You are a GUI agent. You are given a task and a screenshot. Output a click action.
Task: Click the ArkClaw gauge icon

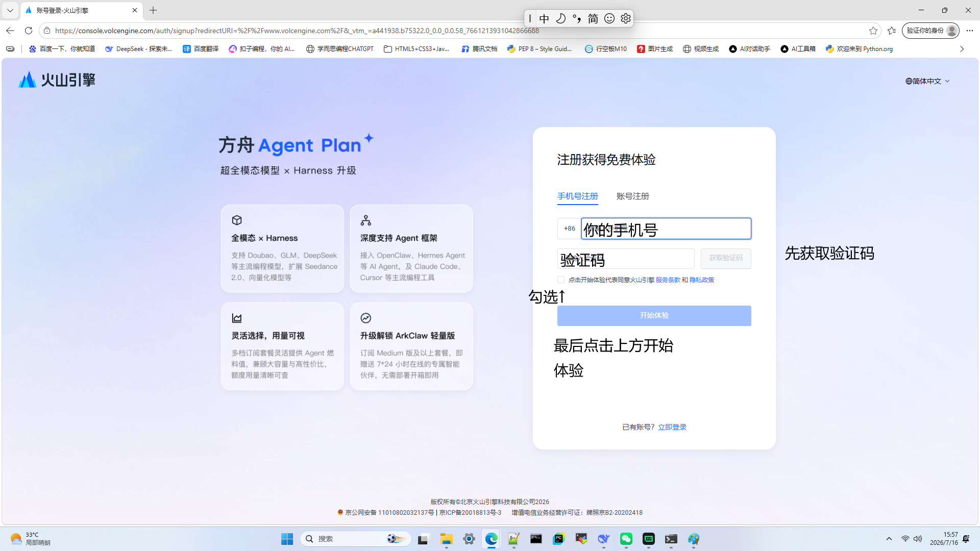(x=366, y=318)
